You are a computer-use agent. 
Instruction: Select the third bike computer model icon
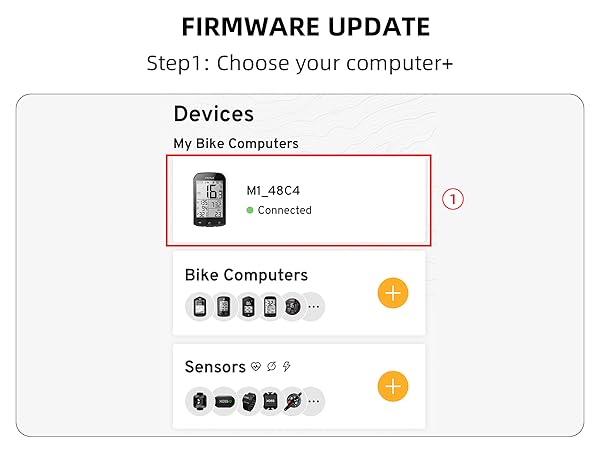pos(246,307)
